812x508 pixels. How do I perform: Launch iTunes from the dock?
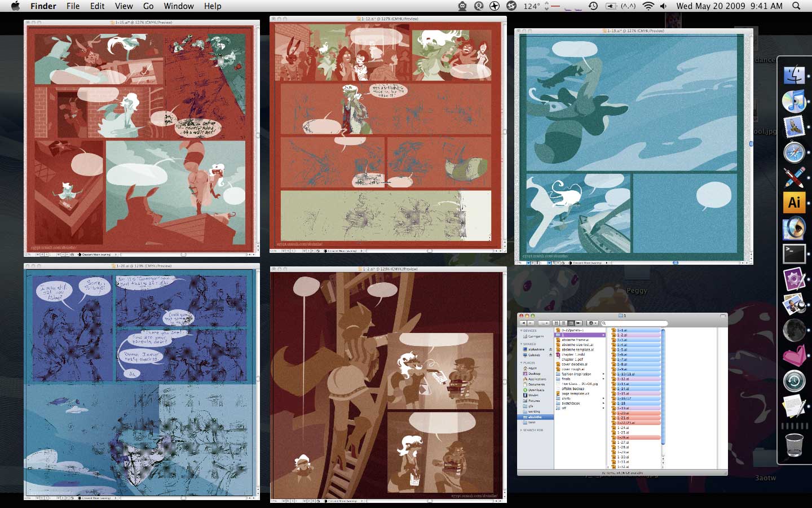click(x=794, y=102)
